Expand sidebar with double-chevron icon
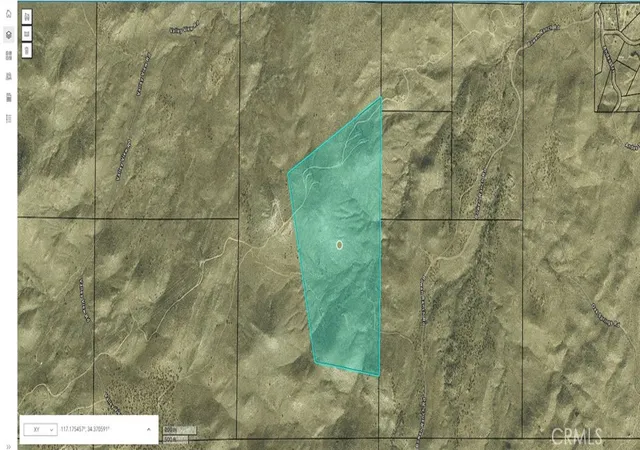 pos(9,446)
